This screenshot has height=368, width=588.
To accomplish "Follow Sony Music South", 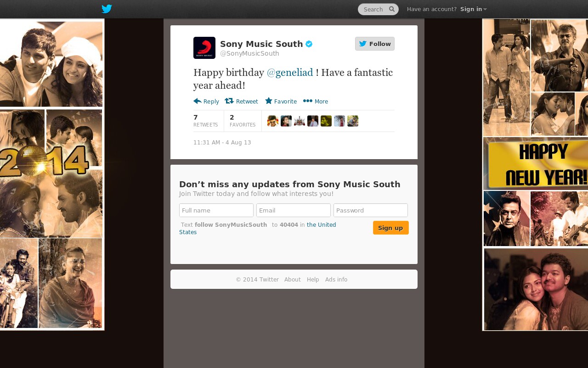I will (x=375, y=44).
